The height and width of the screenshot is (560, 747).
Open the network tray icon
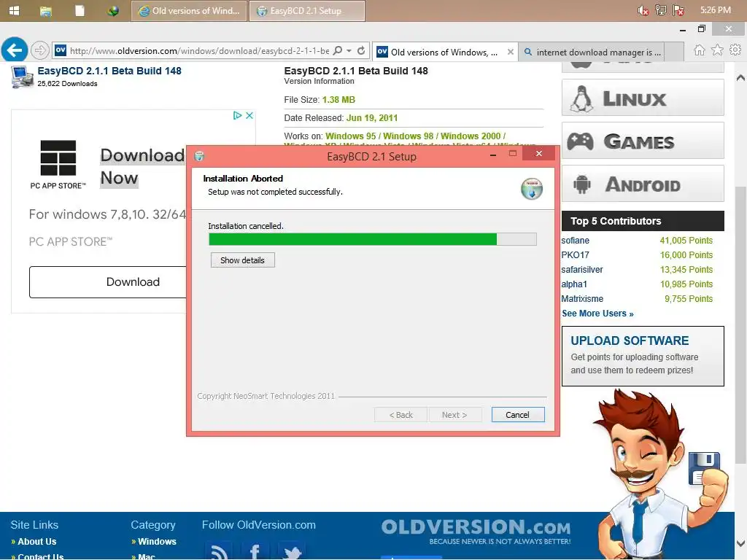pyautogui.click(x=661, y=10)
